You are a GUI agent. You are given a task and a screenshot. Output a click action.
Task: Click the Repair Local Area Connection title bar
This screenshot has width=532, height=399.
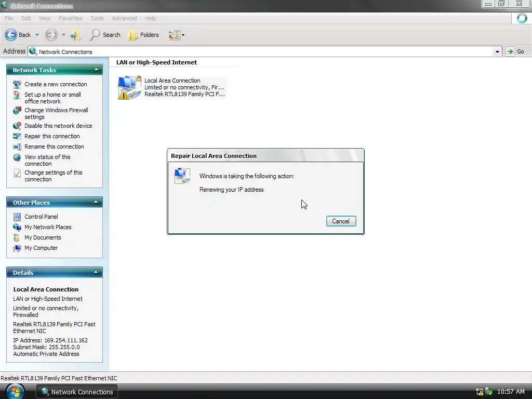point(265,156)
